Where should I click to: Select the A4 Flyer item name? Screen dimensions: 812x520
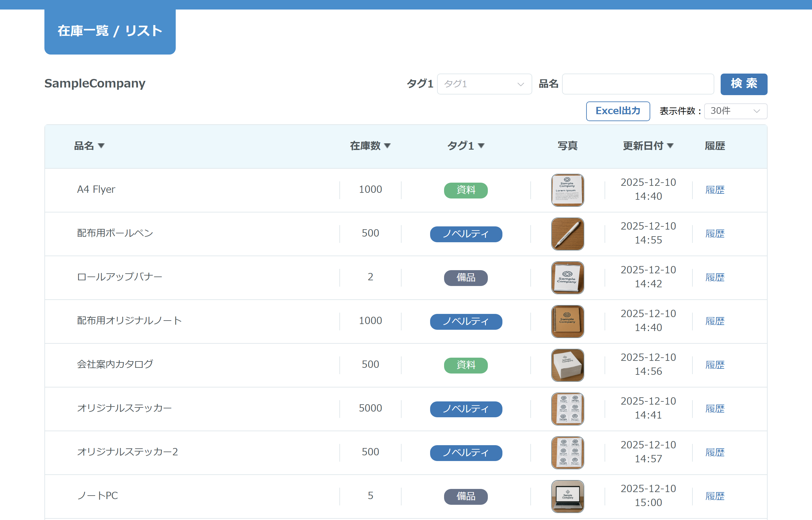click(96, 189)
